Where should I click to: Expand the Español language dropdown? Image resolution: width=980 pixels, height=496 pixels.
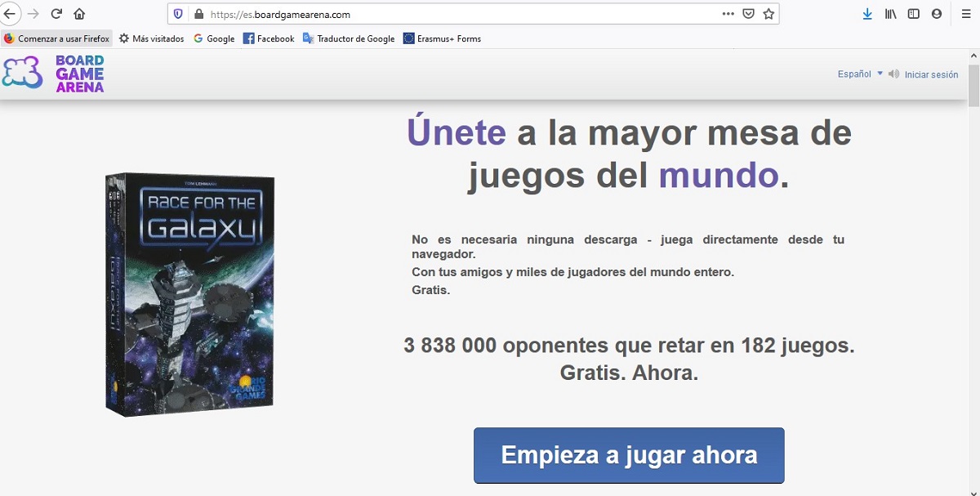pos(860,74)
